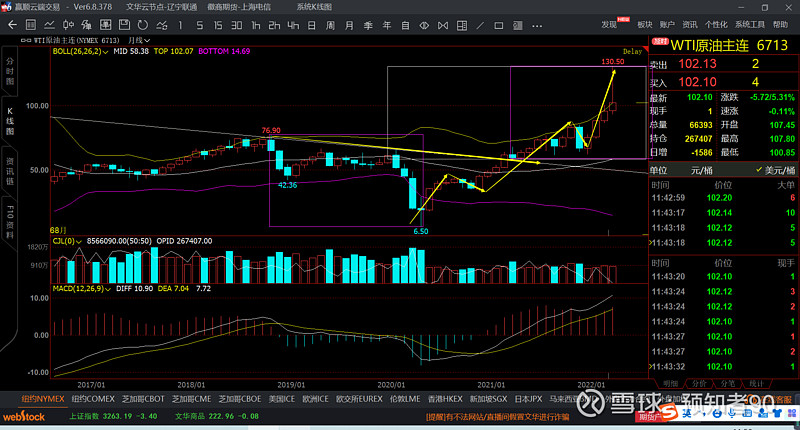This screenshot has width=800, height=430.
Task: Click the price alert chart icon
Action: 162,24
